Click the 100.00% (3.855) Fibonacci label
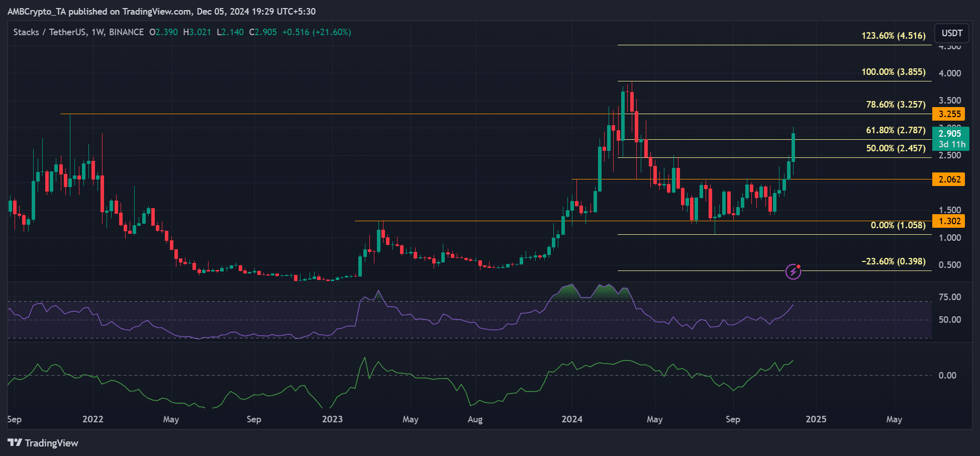The width and height of the screenshot is (980, 456). (894, 72)
